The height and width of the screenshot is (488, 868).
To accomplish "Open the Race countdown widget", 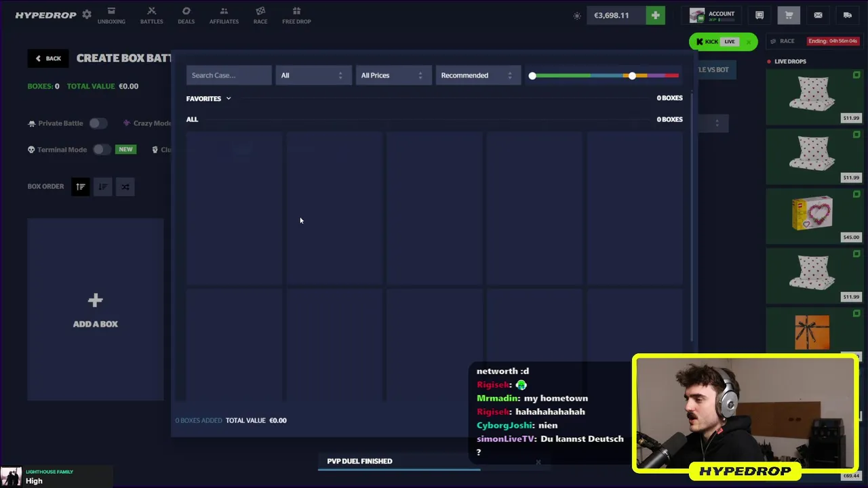I will [814, 41].
